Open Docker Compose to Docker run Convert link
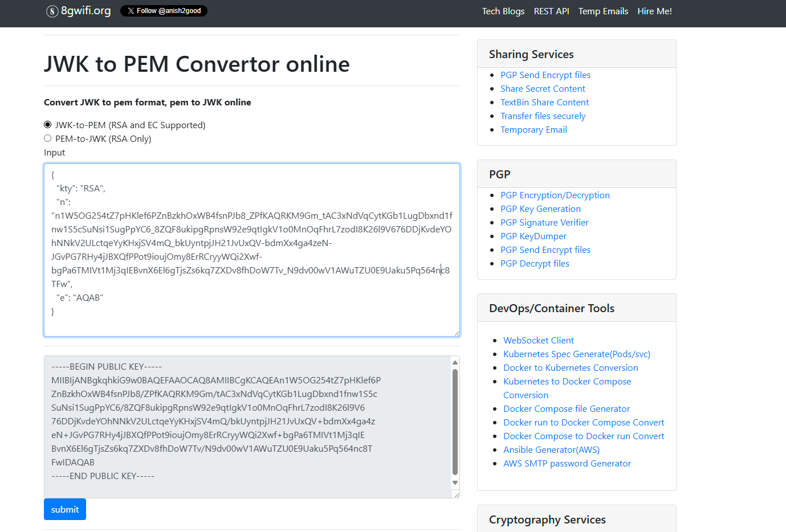Image resolution: width=786 pixels, height=532 pixels. point(584,436)
